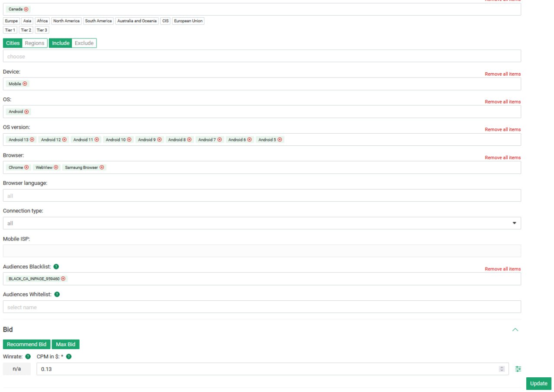Click the Update button
Image resolution: width=554 pixels, height=392 pixels.
tap(539, 383)
